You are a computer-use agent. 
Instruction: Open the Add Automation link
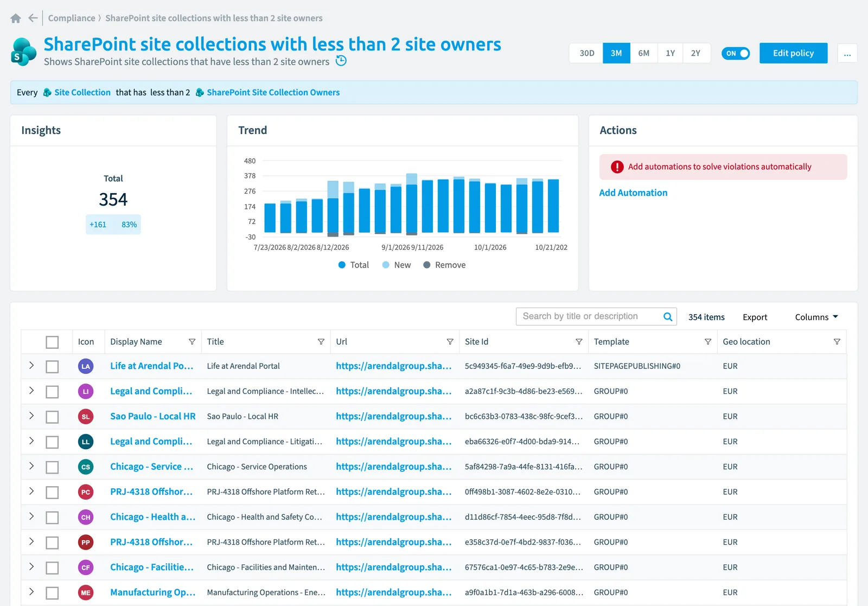coord(633,193)
